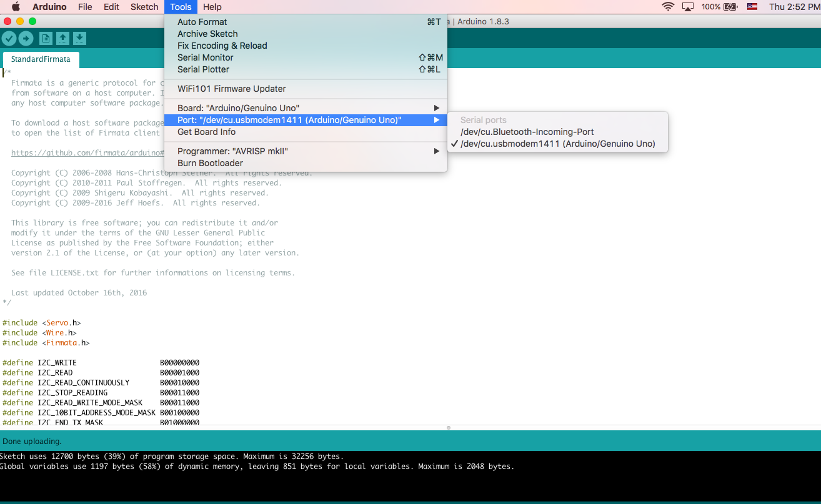Choose Get Board Info
821x504 pixels.
[306, 132]
